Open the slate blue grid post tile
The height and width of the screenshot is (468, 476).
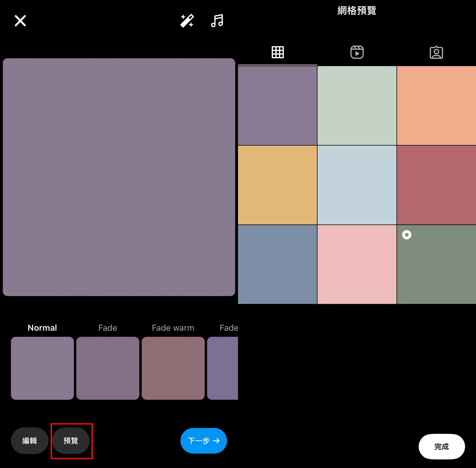point(277,264)
